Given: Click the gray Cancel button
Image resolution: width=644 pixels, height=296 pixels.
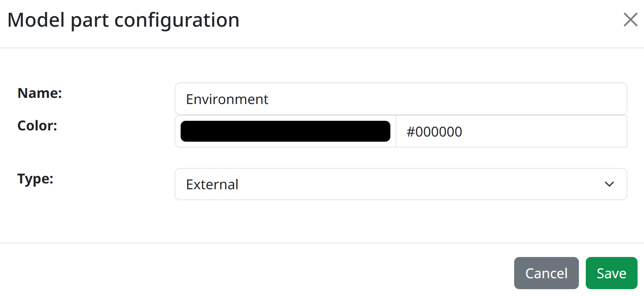Looking at the screenshot, I should pyautogui.click(x=546, y=273).
